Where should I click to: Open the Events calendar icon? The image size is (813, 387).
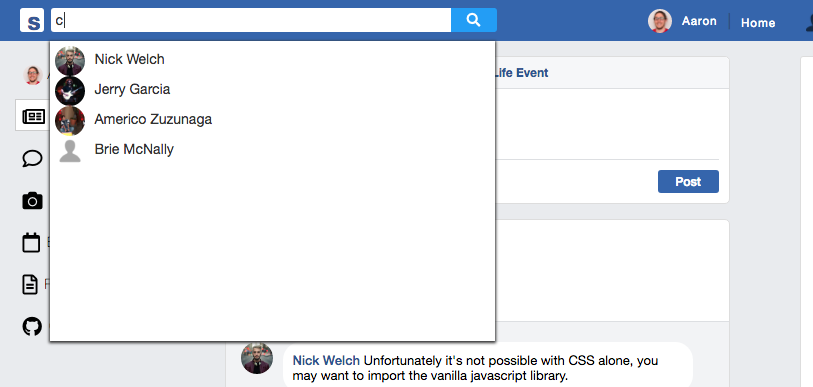[x=31, y=243]
